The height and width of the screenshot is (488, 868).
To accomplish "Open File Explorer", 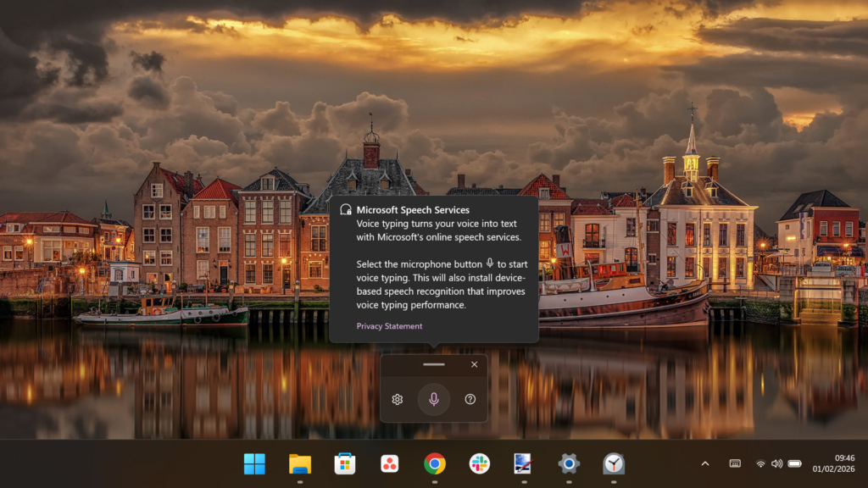I will pyautogui.click(x=299, y=464).
